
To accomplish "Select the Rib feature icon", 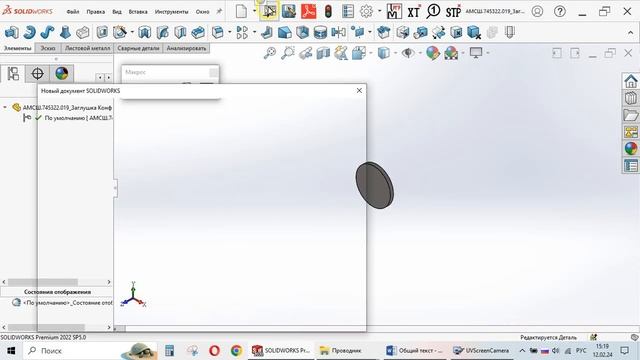I will (x=267, y=32).
